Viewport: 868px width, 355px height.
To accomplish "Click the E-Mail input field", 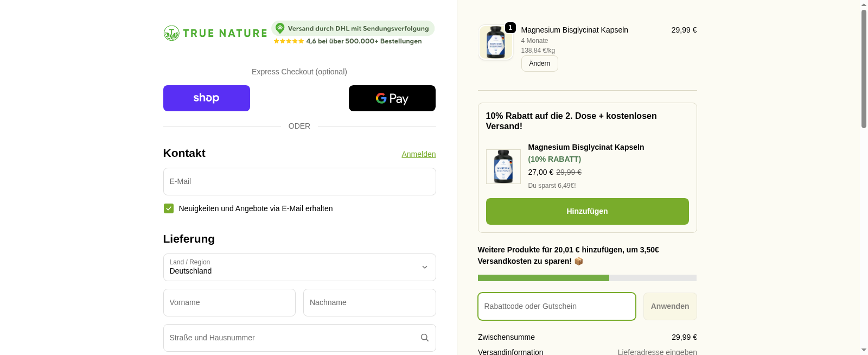I will coord(299,181).
